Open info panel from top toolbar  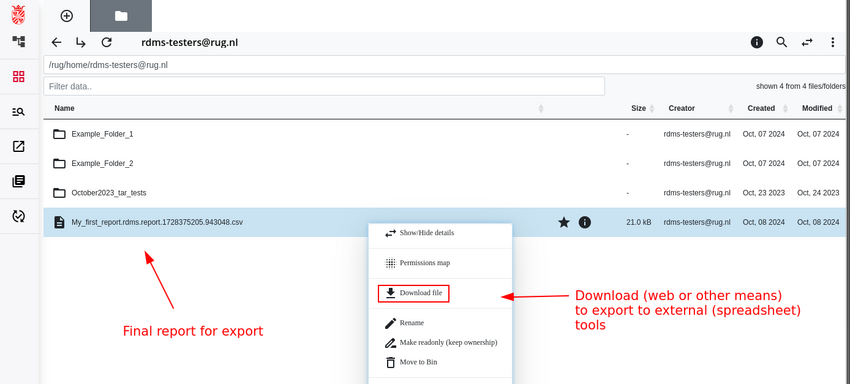[757, 42]
